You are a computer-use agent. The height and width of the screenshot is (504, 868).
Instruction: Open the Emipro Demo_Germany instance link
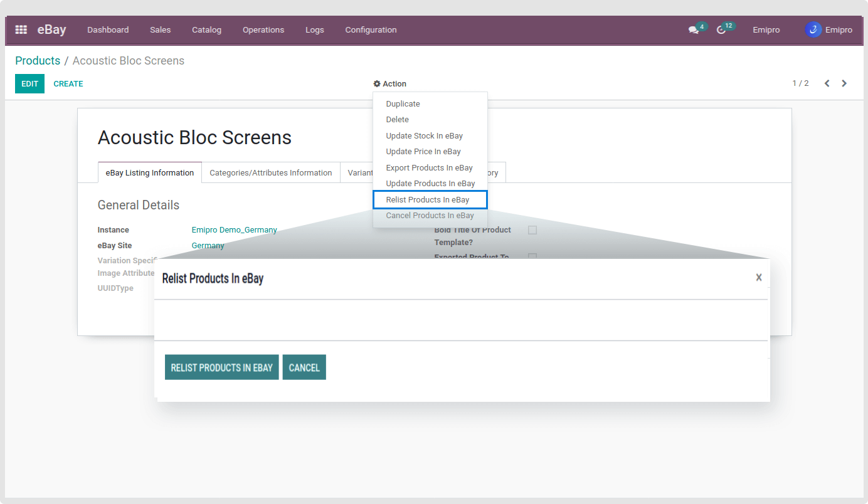pyautogui.click(x=234, y=230)
